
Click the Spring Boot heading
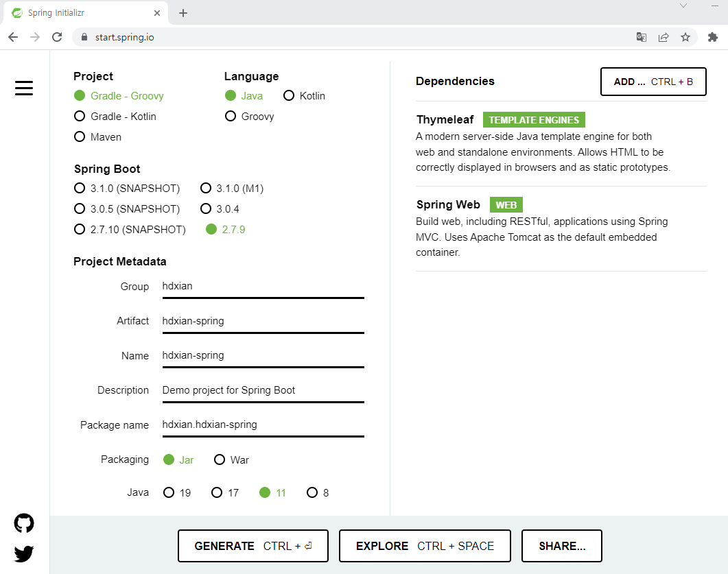[x=107, y=169]
